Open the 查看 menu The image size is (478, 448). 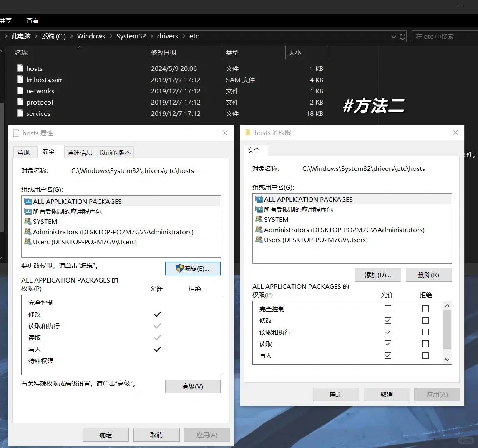(32, 20)
